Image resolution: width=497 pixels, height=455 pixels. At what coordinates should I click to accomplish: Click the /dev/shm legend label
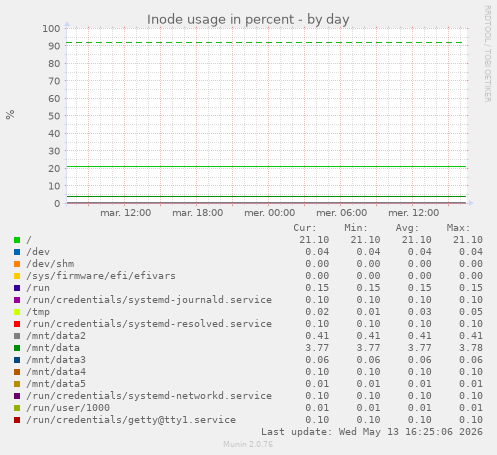pyautogui.click(x=50, y=264)
